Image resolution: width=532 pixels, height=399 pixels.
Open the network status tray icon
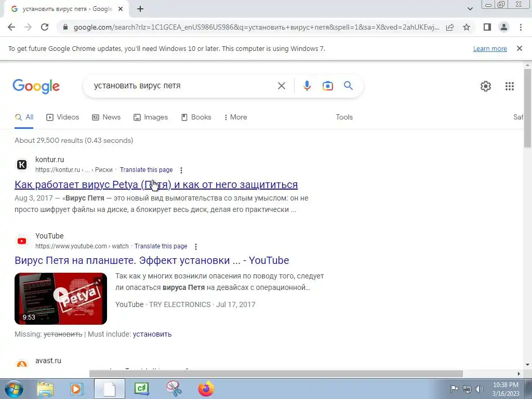tap(467, 389)
